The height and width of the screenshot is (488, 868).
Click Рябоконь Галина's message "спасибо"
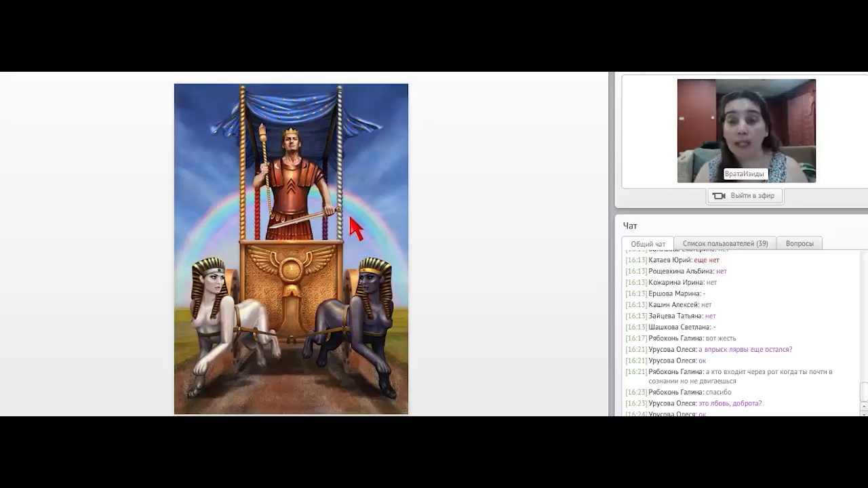[718, 392]
